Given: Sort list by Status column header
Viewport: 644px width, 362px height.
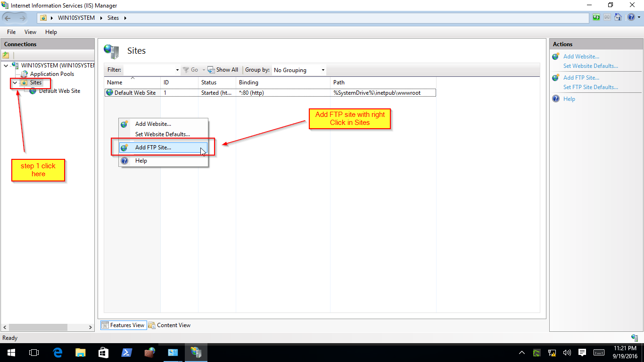Looking at the screenshot, I should point(217,82).
